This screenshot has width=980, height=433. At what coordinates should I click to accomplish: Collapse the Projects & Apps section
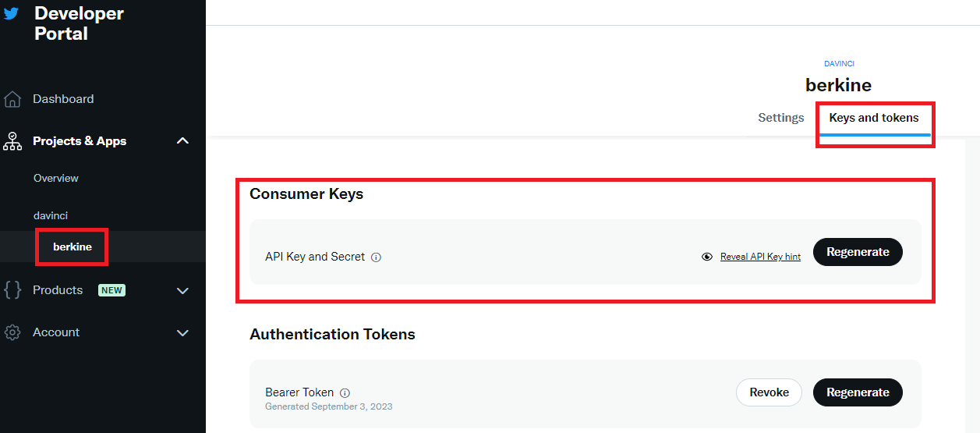pyautogui.click(x=182, y=141)
